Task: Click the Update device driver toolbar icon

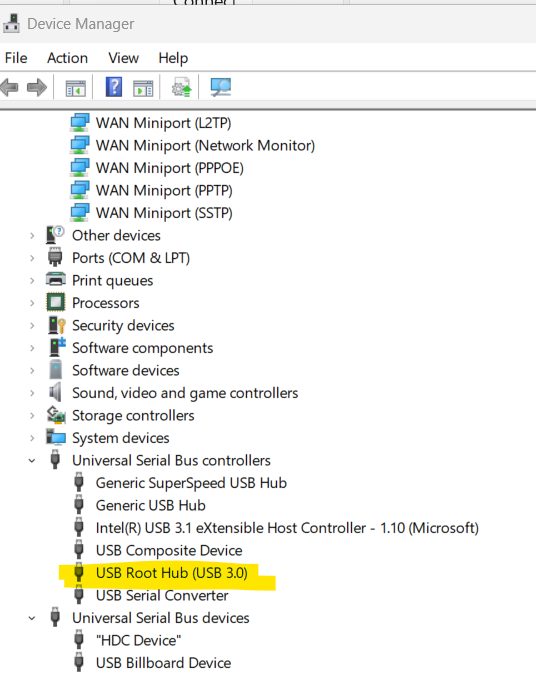Action: pos(182,87)
